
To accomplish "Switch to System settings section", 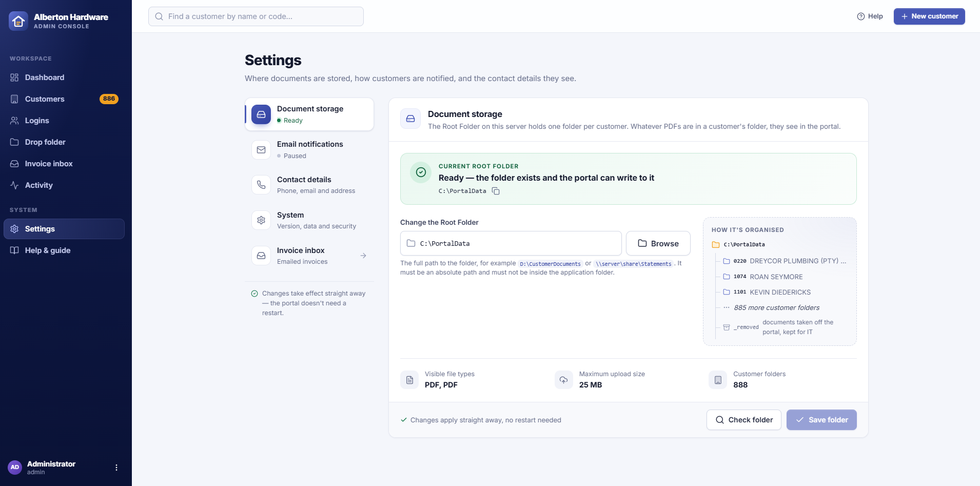I will tap(309, 220).
